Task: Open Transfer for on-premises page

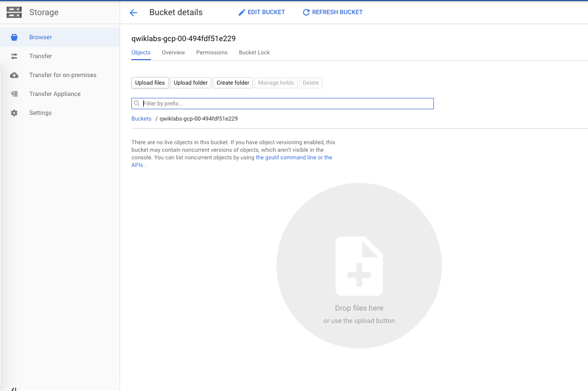Action: click(x=60, y=75)
